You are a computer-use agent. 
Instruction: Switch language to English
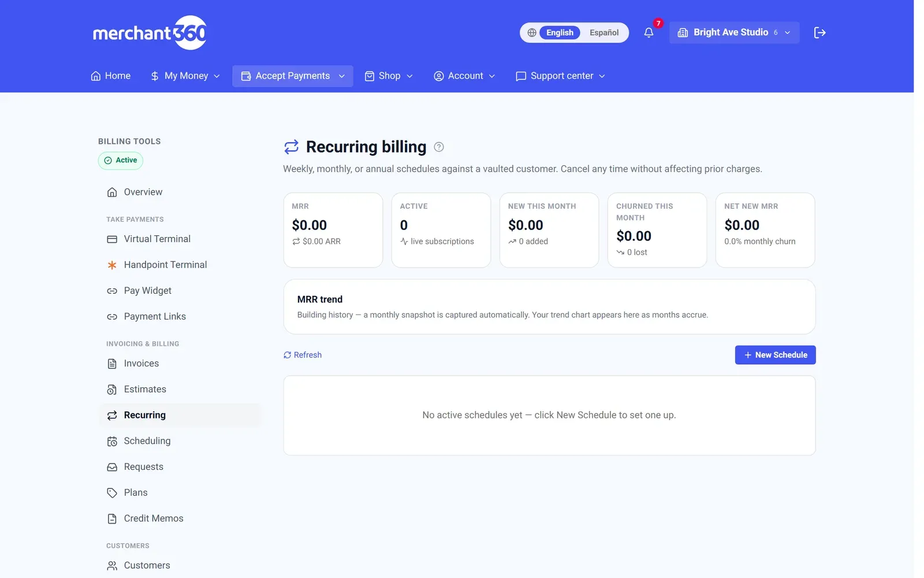click(x=560, y=33)
